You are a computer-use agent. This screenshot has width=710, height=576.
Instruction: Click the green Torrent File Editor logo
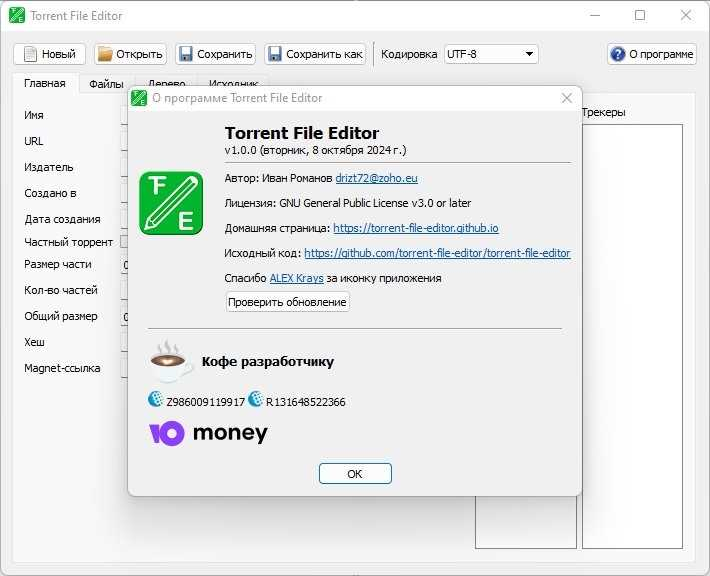point(171,203)
